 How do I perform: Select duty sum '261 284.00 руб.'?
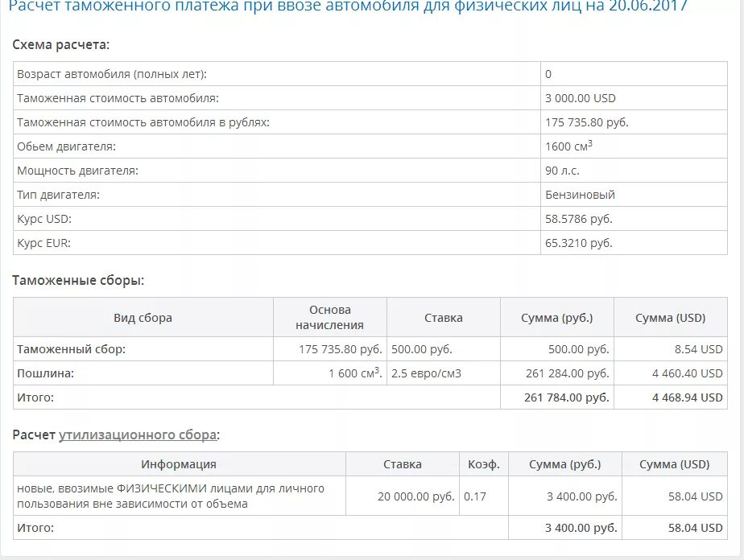(567, 373)
